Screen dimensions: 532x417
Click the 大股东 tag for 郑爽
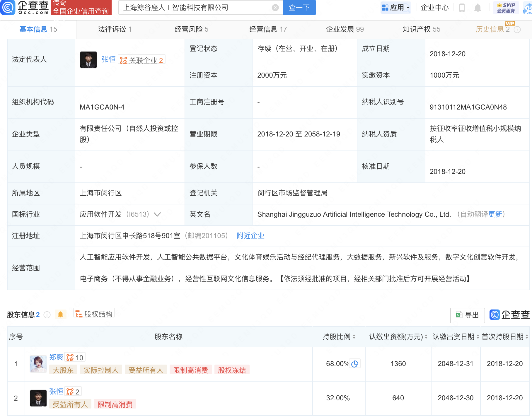(x=63, y=370)
